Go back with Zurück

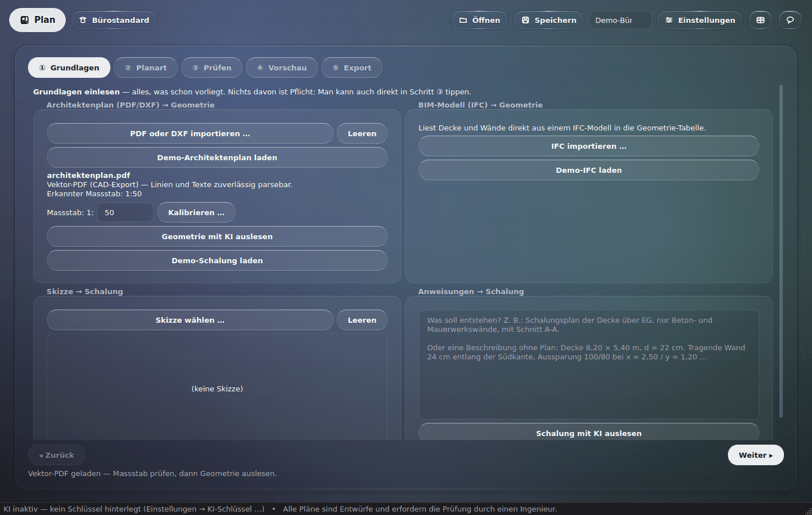57,455
